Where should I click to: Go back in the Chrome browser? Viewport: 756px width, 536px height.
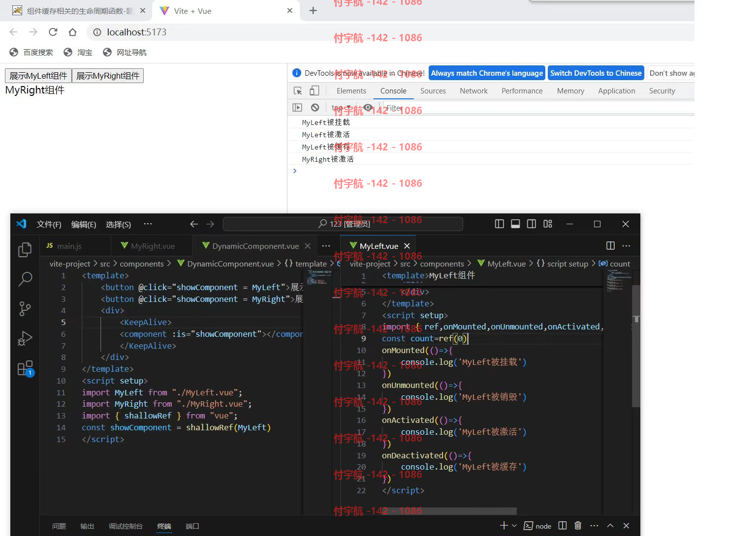click(13, 32)
